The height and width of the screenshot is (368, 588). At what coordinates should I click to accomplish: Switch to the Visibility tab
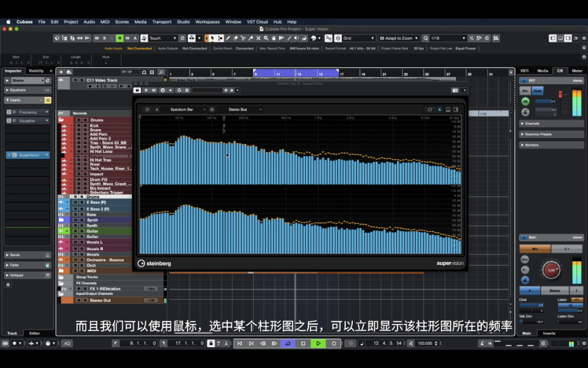tap(36, 70)
